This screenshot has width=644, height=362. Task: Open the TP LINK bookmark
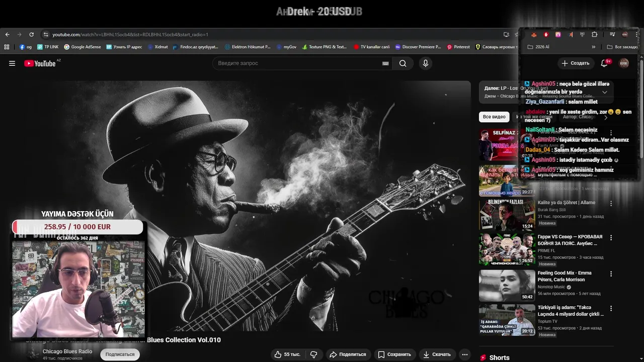click(48, 47)
